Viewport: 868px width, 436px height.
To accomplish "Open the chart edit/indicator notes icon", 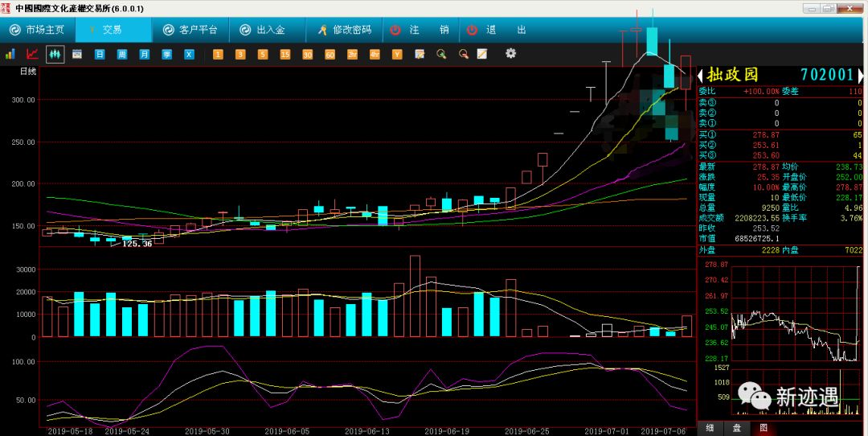I will pyautogui.click(x=420, y=54).
